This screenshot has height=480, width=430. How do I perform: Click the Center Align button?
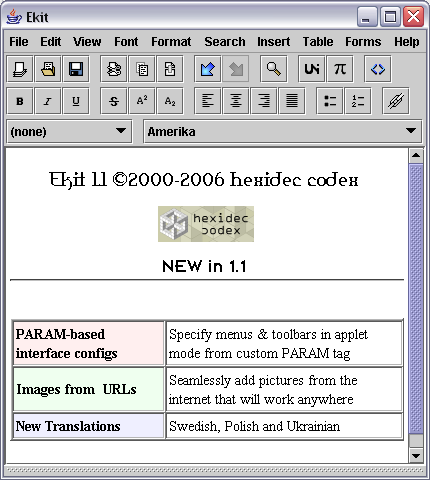click(236, 101)
